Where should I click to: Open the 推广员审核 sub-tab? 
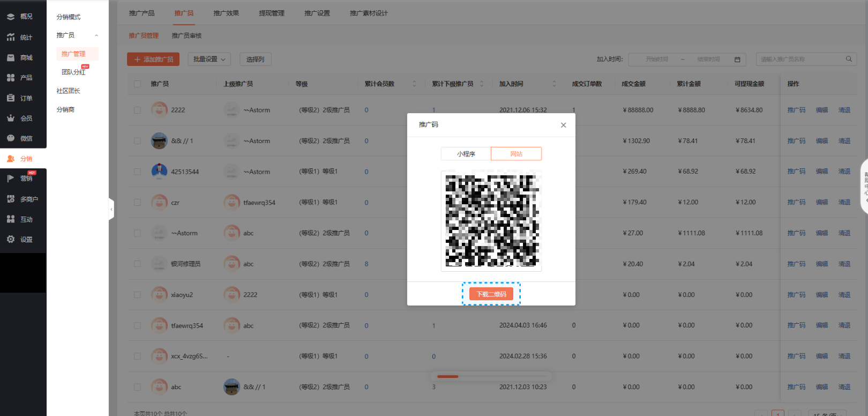click(186, 35)
